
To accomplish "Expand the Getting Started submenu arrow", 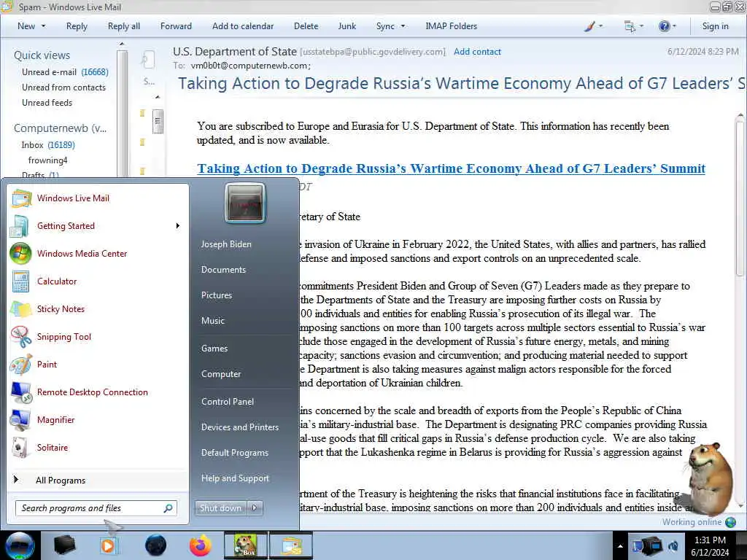I will [178, 226].
